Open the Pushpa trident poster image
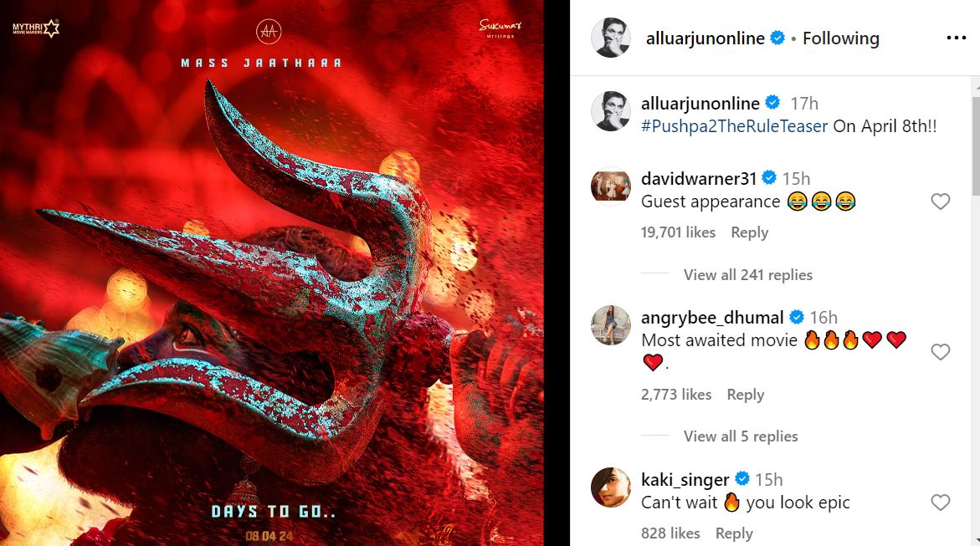980x546 pixels. click(272, 273)
